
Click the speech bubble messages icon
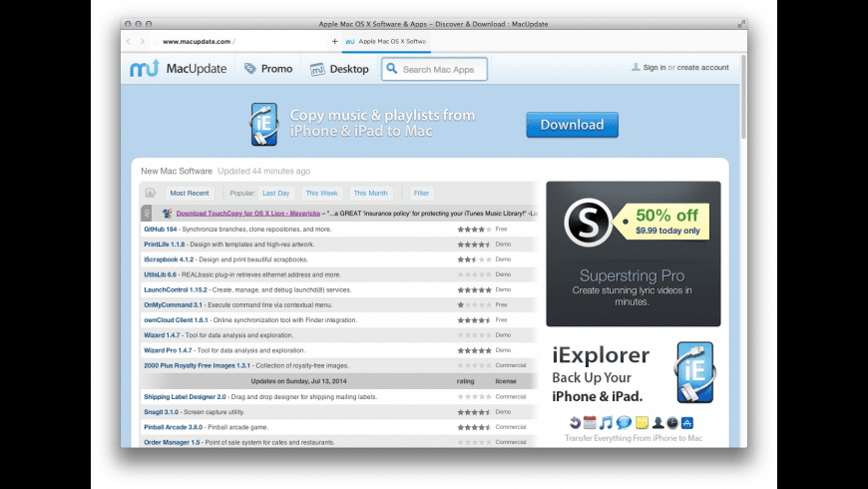coord(624,422)
